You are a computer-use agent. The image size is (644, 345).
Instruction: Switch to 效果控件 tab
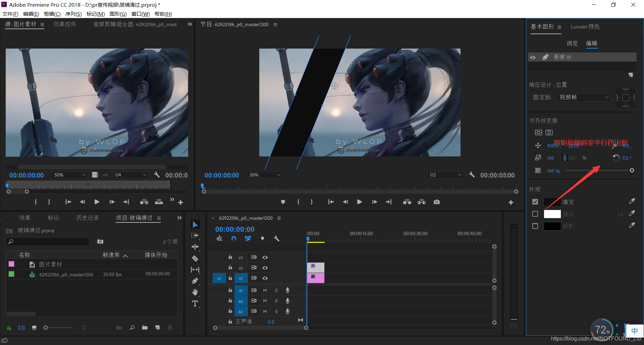tap(65, 24)
